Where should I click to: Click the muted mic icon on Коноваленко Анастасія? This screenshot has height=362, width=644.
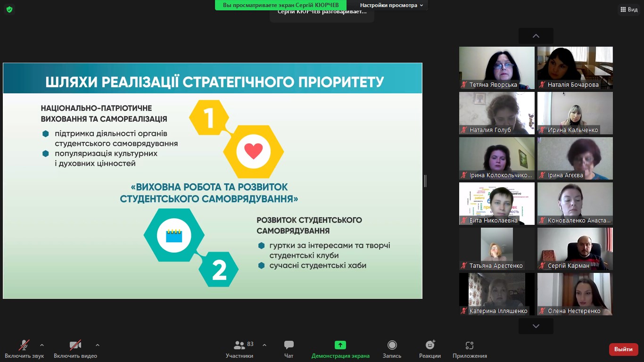coord(543,221)
